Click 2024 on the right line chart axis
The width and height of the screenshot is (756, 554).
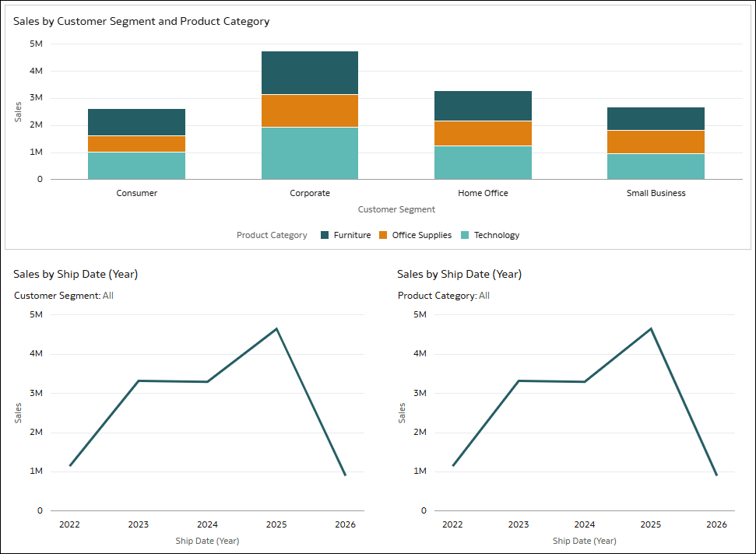pos(585,524)
